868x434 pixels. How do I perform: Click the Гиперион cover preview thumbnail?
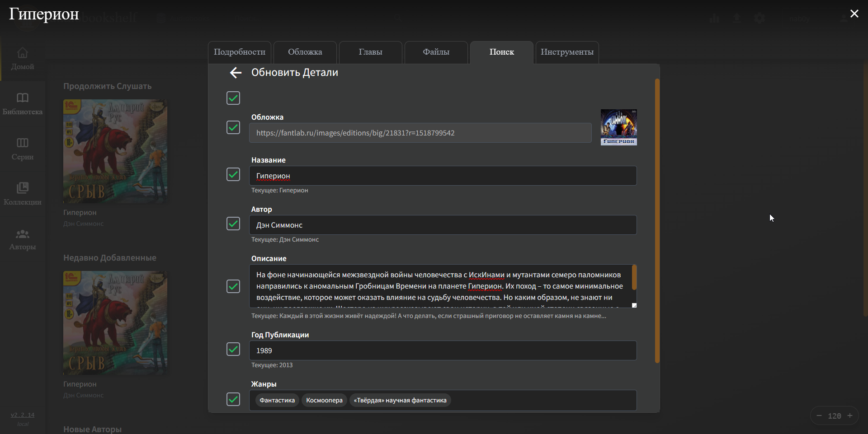pyautogui.click(x=618, y=127)
